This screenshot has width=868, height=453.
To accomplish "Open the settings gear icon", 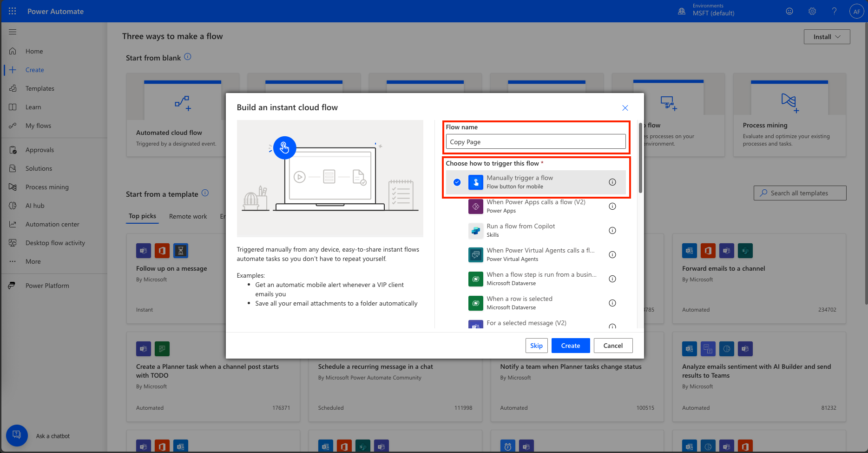I will (x=812, y=11).
